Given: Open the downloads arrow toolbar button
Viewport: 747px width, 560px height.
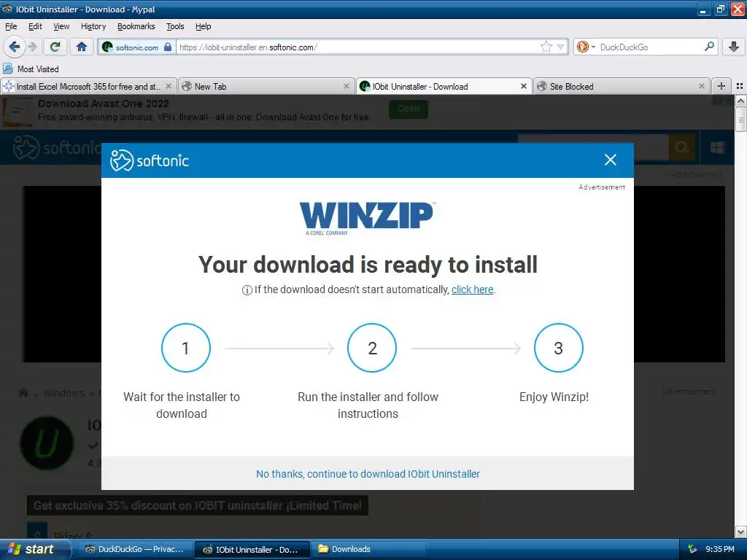Looking at the screenshot, I should point(734,47).
